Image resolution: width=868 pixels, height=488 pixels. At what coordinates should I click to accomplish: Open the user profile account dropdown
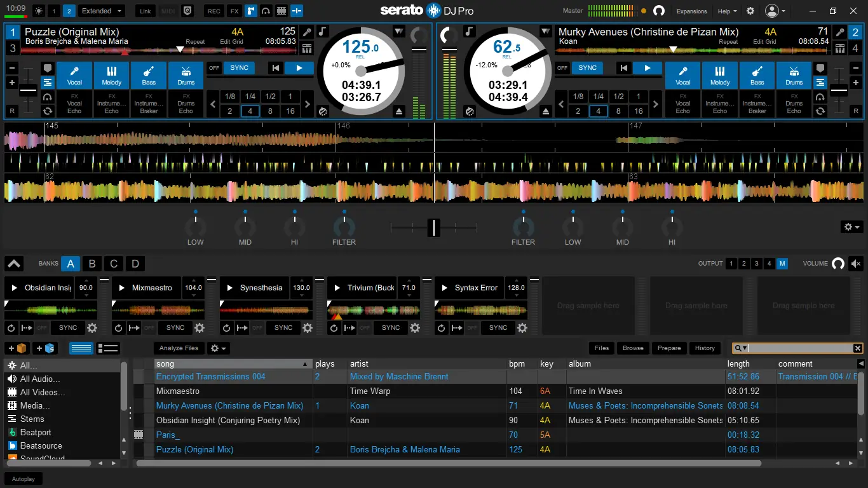click(x=775, y=11)
